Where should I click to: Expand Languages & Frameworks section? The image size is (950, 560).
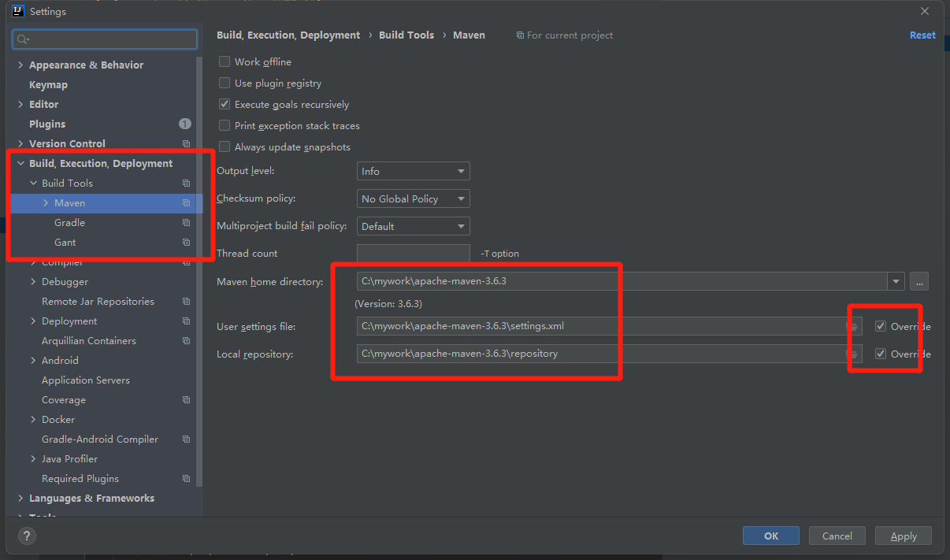(20, 498)
